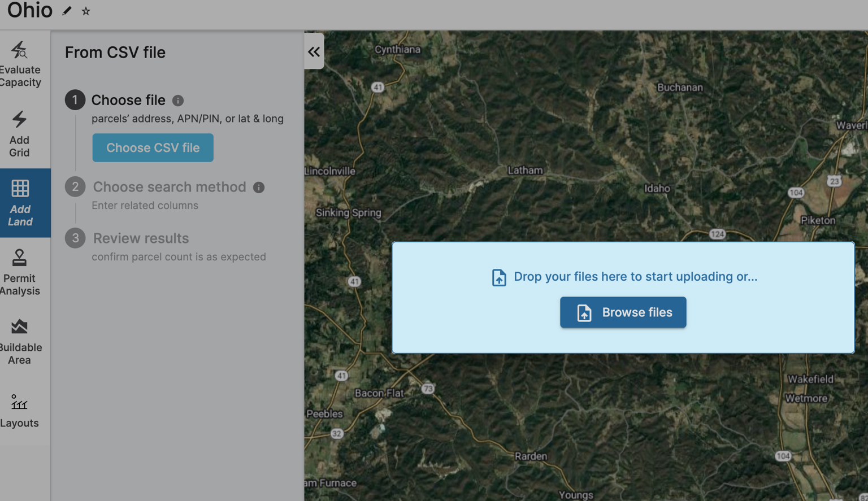The width and height of the screenshot is (868, 501).
Task: Click step 1 Choose file circle
Action: tap(75, 100)
